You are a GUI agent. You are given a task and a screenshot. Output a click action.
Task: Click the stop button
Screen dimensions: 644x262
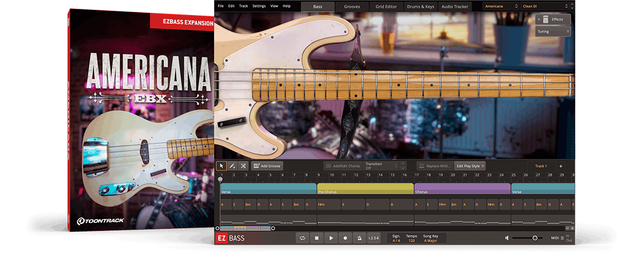(x=317, y=238)
